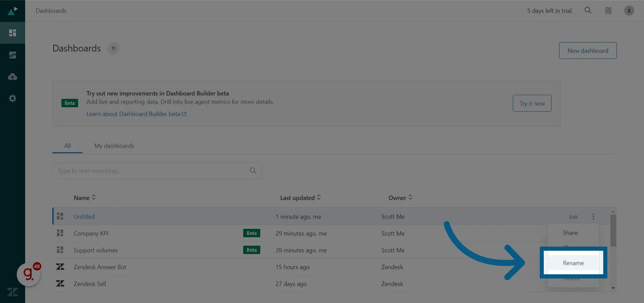Click Edit on the Untitled row
This screenshot has height=303, width=644.
[x=573, y=217]
